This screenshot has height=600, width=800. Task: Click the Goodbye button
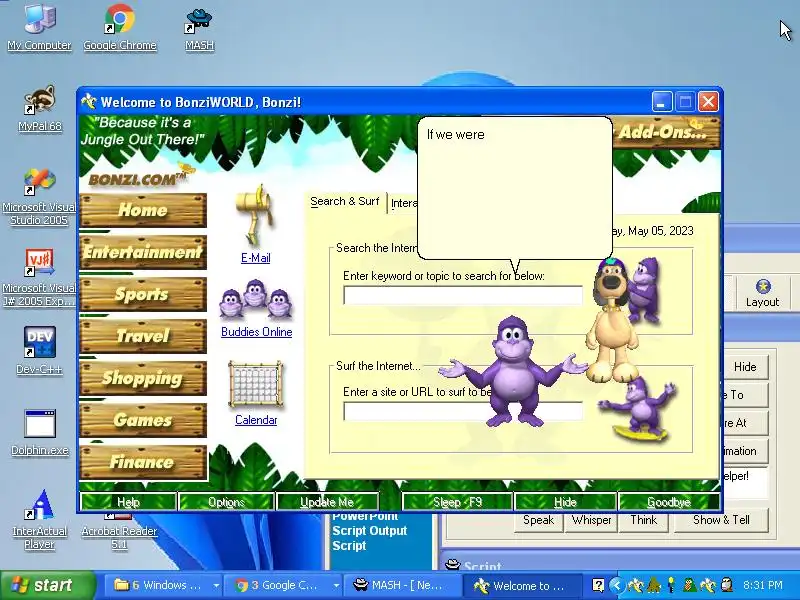coord(668,502)
